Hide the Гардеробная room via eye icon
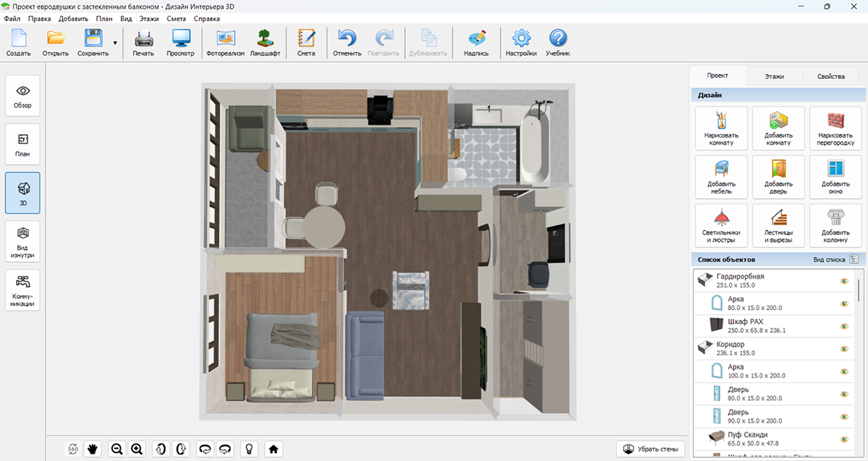This screenshot has height=461, width=868. tap(843, 280)
